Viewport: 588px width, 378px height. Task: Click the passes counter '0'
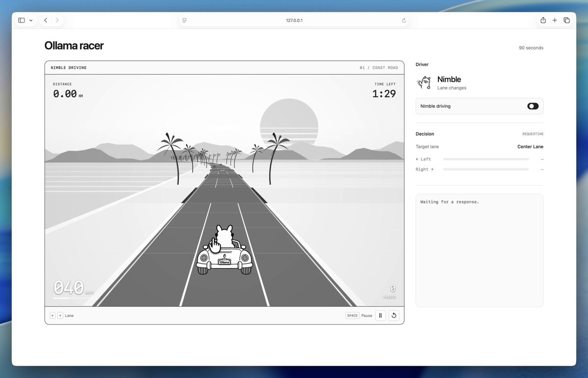(x=393, y=288)
